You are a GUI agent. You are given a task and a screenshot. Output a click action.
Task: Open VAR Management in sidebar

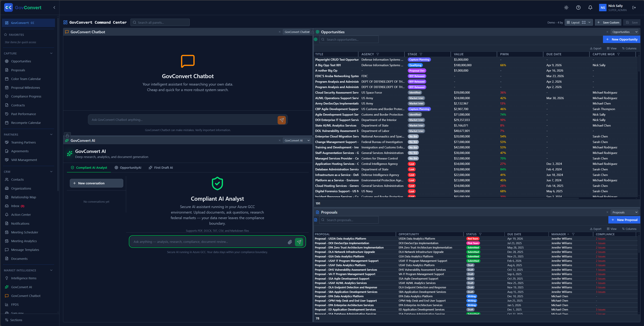(24, 160)
